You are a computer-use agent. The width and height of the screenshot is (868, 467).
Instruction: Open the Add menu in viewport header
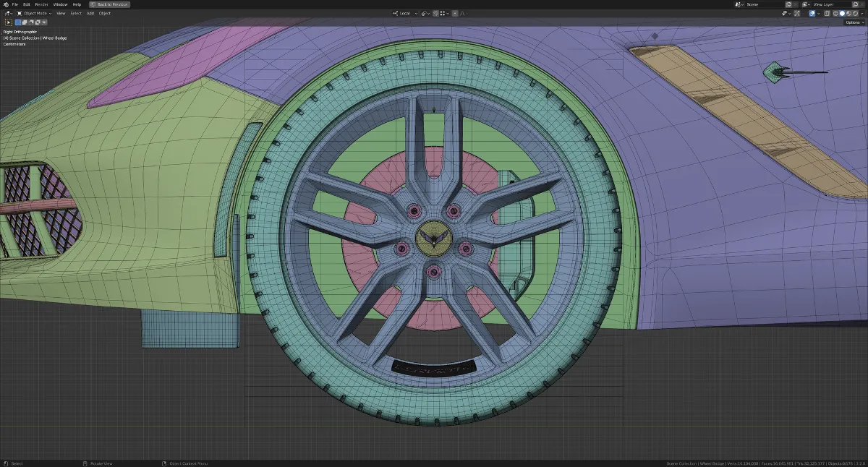(x=90, y=13)
